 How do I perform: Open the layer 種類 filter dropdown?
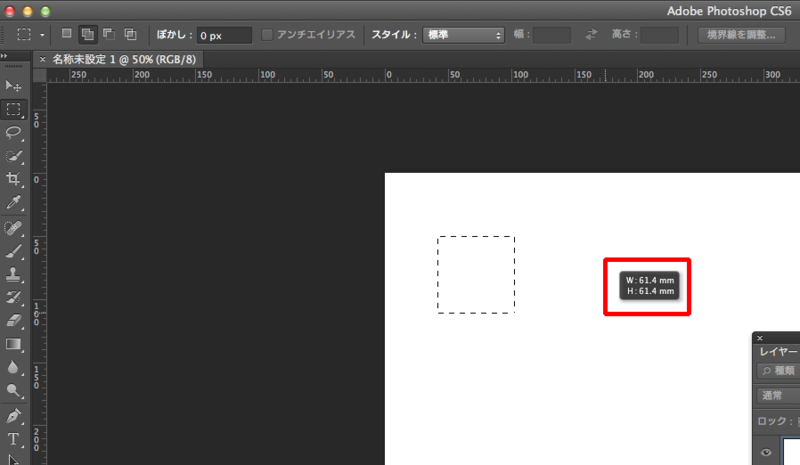pos(779,371)
